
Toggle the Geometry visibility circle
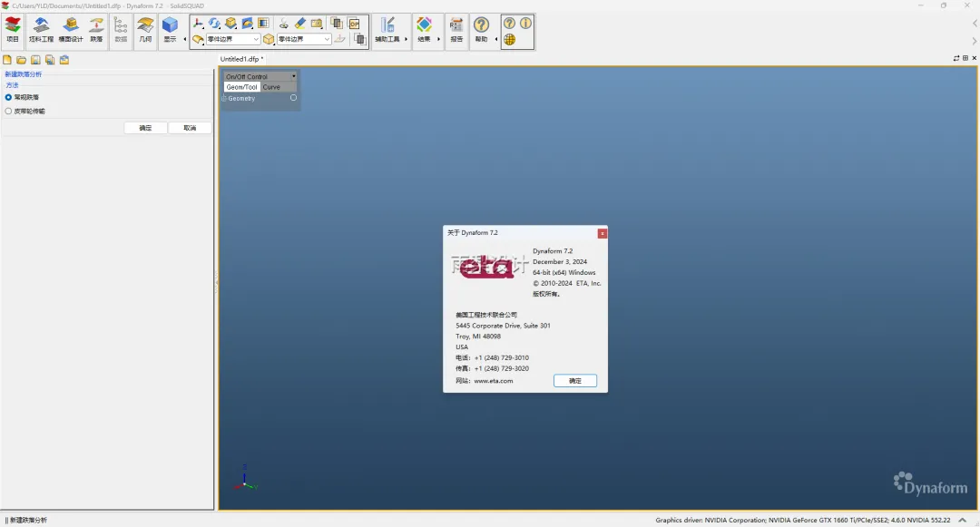293,98
